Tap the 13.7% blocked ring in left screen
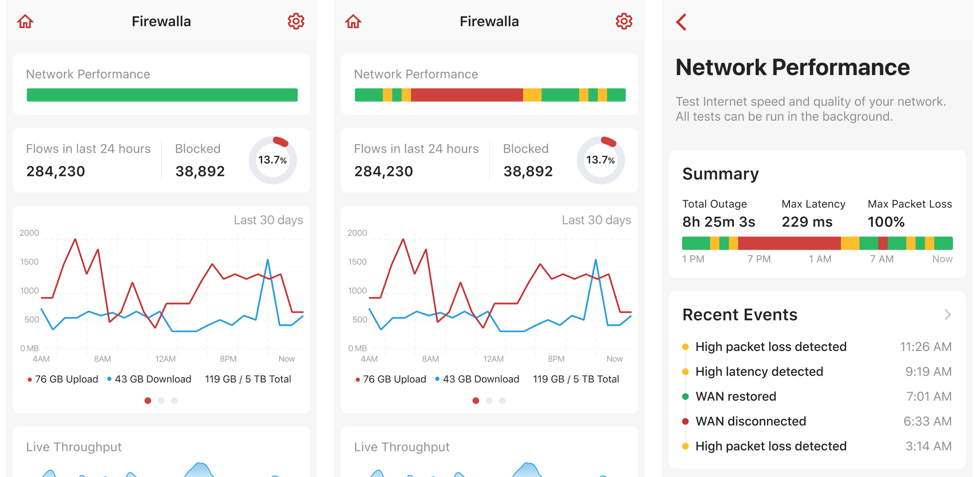The image size is (980, 477). tap(272, 160)
